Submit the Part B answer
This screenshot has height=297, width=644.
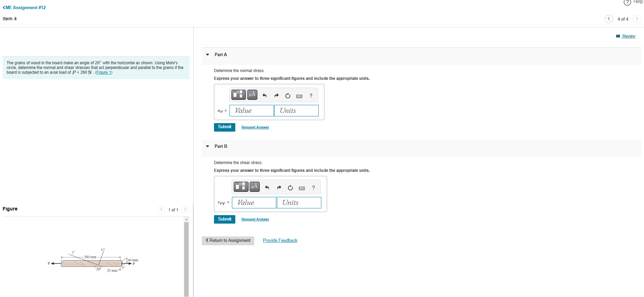coord(224,219)
